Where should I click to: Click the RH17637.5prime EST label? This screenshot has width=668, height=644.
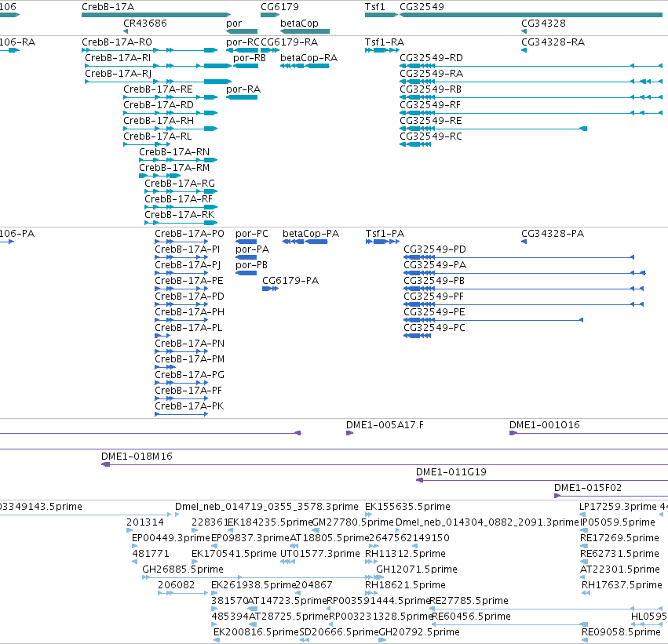(x=622, y=585)
